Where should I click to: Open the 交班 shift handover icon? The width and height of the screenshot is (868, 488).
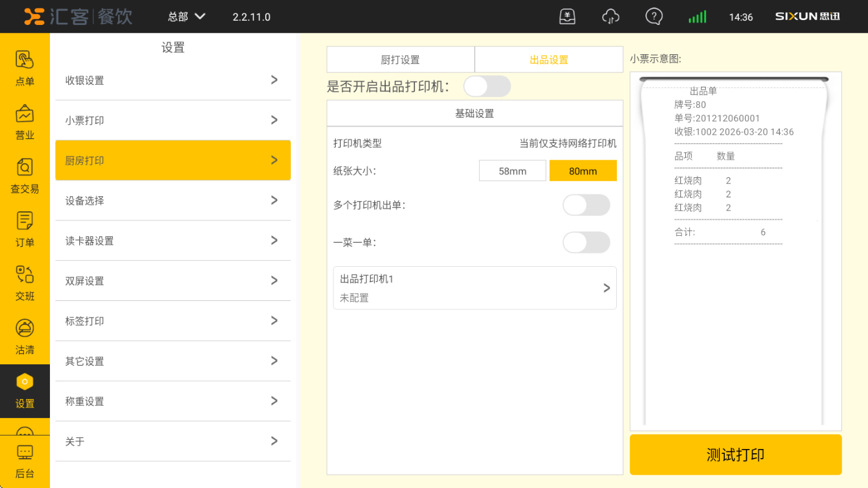coord(24,275)
